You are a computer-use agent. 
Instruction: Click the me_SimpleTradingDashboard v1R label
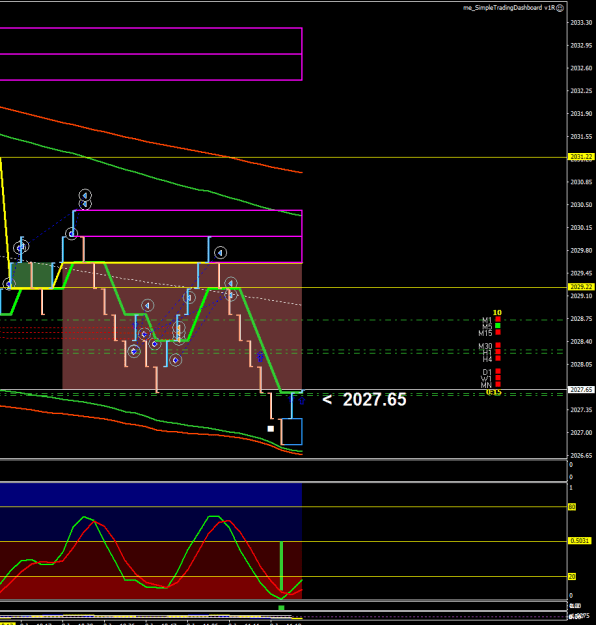coord(509,8)
